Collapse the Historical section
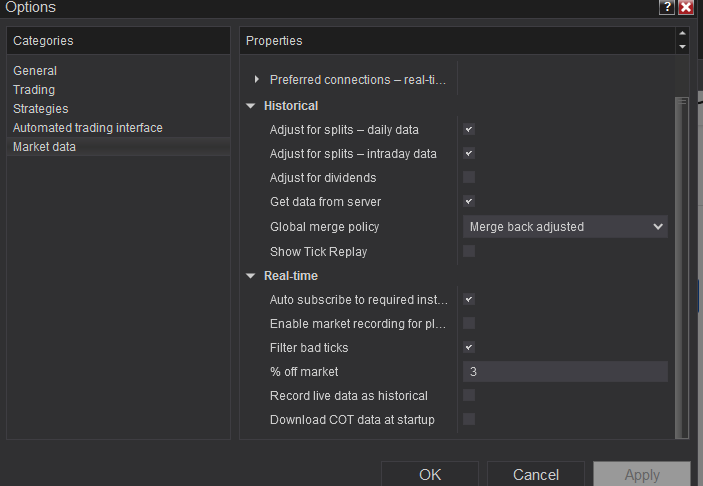 (x=251, y=106)
